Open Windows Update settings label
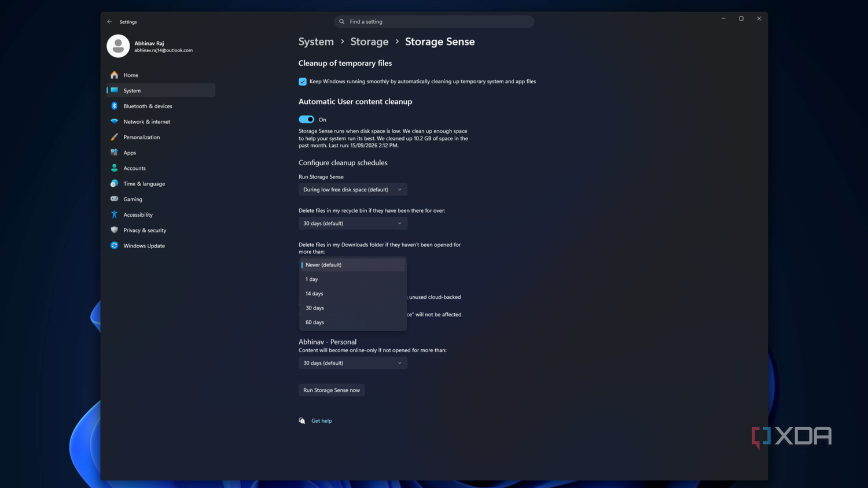 (x=144, y=246)
